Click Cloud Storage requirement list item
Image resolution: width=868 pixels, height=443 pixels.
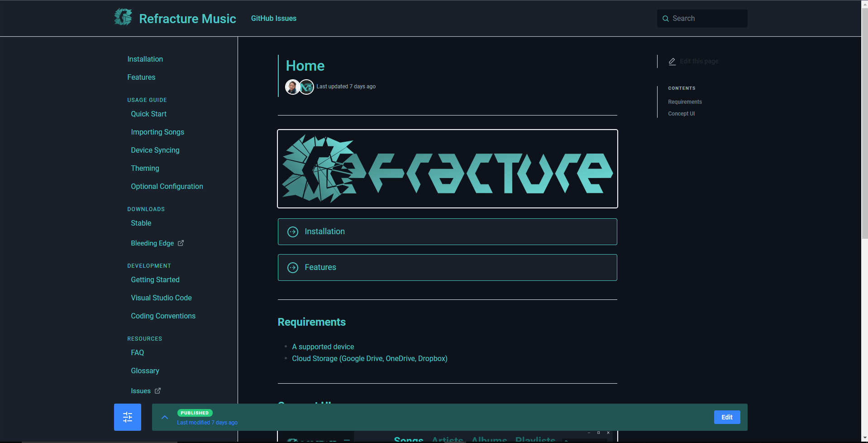click(370, 359)
